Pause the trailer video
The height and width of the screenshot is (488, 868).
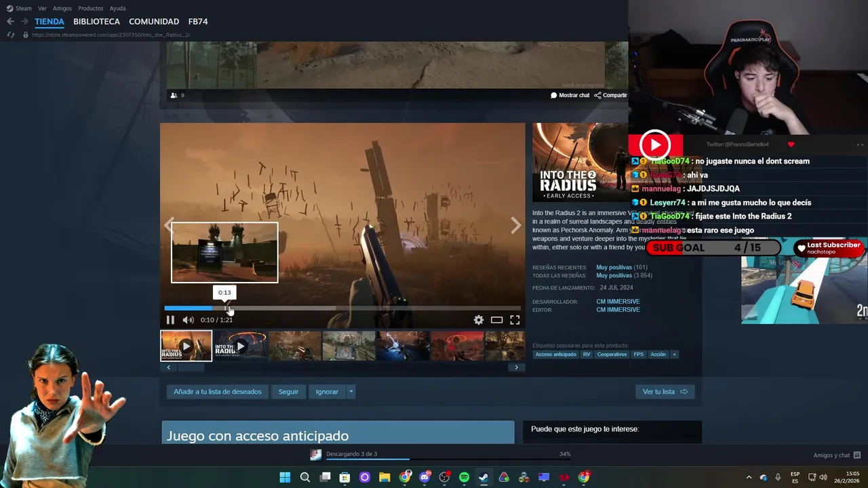pyautogui.click(x=170, y=320)
